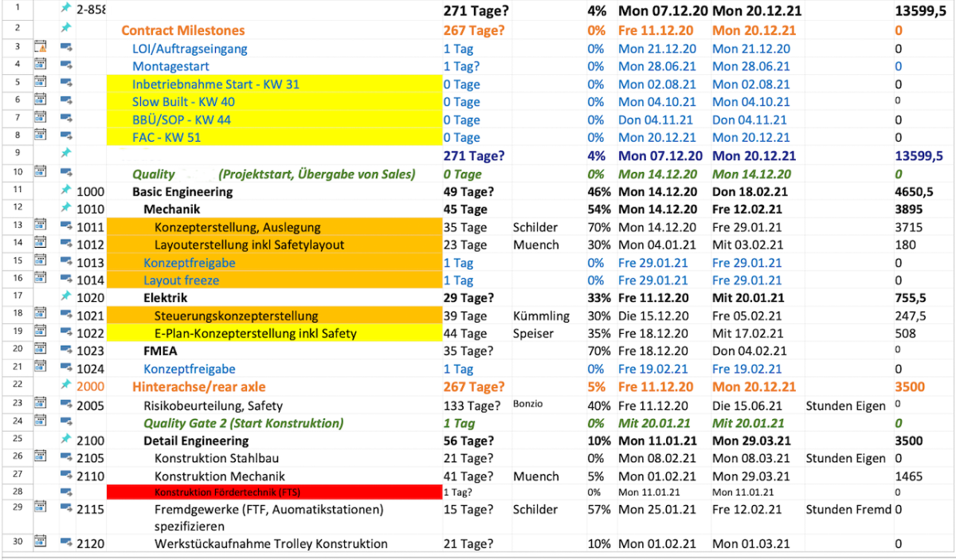Viewport: 956px width, 560px height.
Task: Click the calendar indicator icon in row 30
Action: (41, 543)
